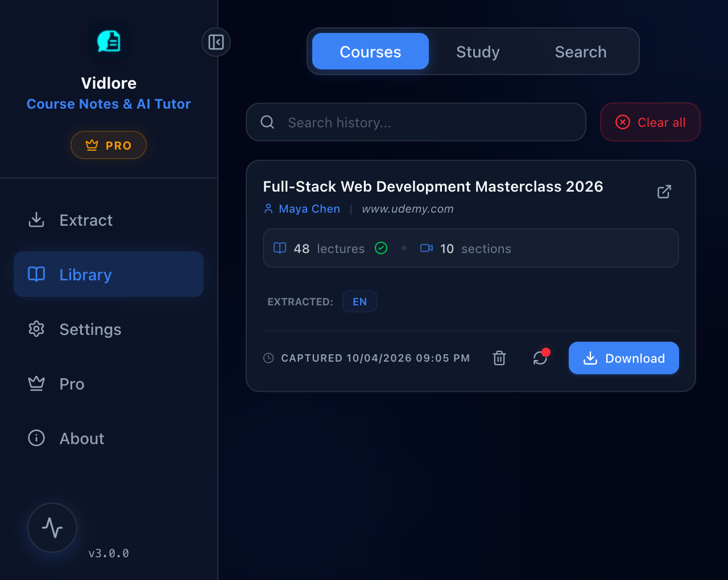Refresh the course with sync icon
Screen dimensions: 728x580
pyautogui.click(x=540, y=358)
